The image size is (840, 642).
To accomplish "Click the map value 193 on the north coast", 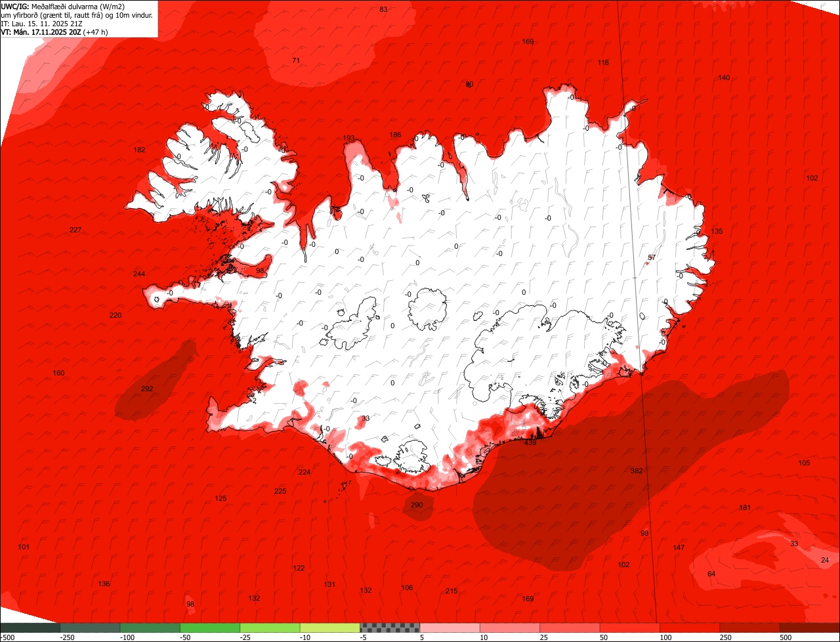I will pyautogui.click(x=348, y=139).
